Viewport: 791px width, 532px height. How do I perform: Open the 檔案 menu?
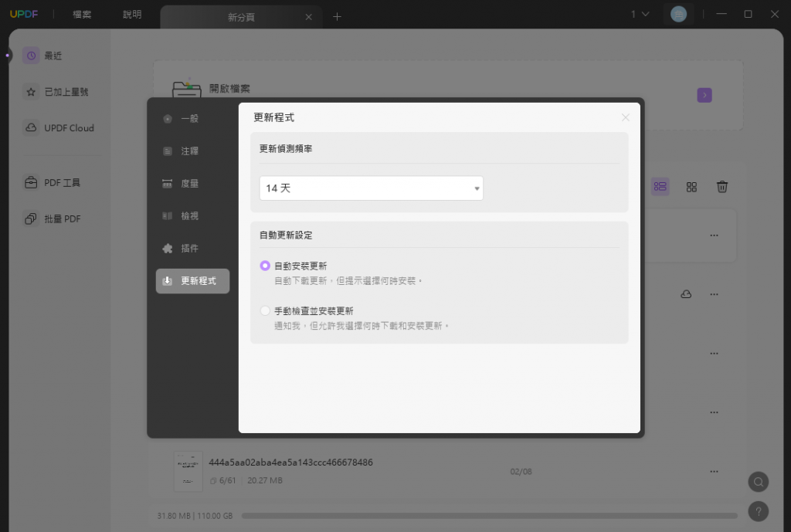coord(82,15)
